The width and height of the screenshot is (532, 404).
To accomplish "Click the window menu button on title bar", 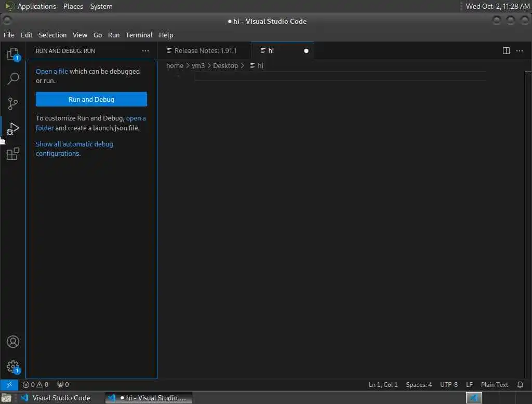I will tap(7, 21).
